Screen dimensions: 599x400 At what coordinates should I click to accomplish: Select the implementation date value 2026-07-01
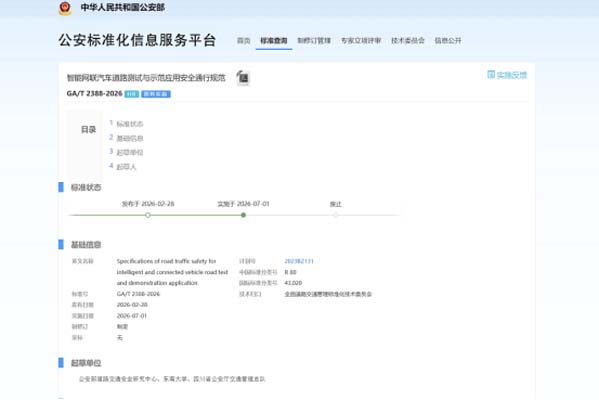(x=132, y=316)
